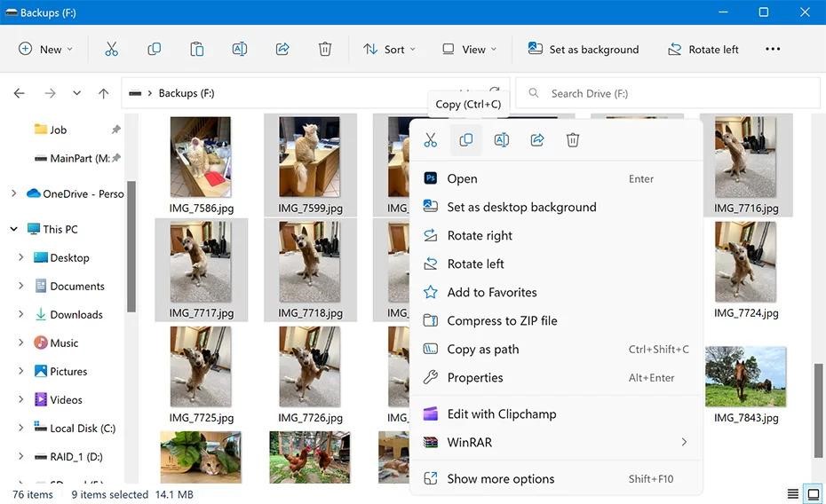826x504 pixels.
Task: Expand the Downloads folder chevron
Action: 21,314
